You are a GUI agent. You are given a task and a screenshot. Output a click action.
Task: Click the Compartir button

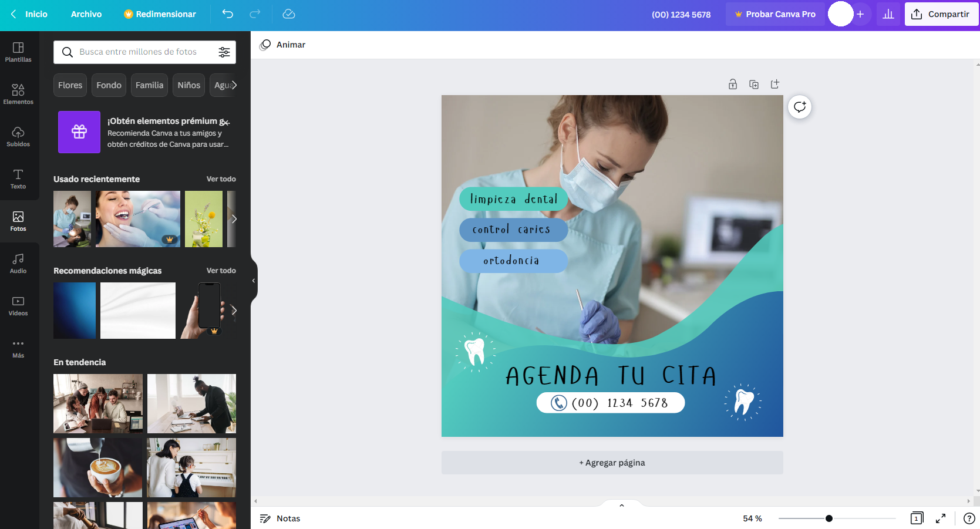click(941, 14)
